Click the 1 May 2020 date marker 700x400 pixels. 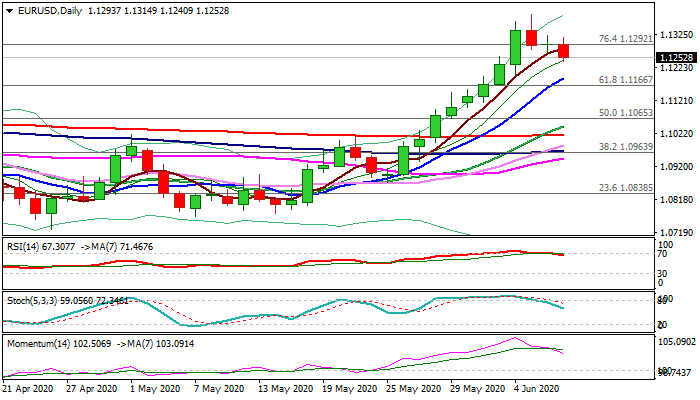click(155, 389)
